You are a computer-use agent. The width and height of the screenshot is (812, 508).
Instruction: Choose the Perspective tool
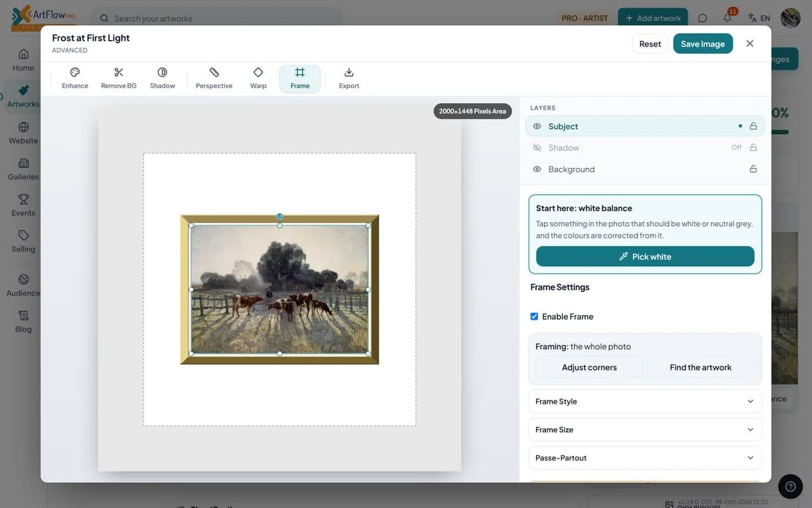pos(214,79)
